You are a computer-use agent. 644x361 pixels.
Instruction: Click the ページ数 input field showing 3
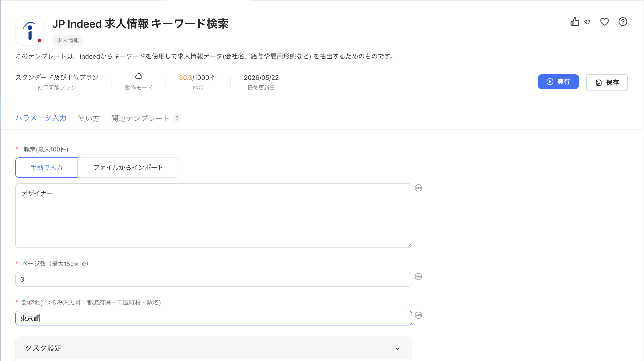click(214, 279)
